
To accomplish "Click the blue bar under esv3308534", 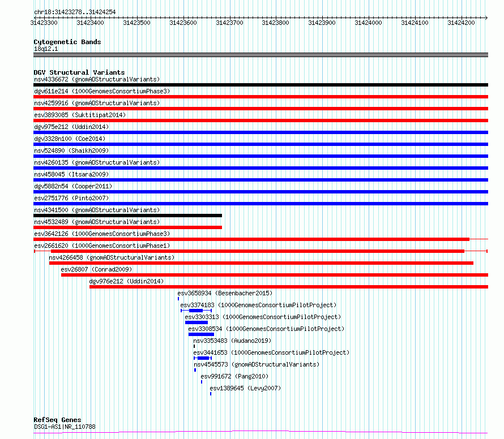I will pyautogui.click(x=201, y=334).
